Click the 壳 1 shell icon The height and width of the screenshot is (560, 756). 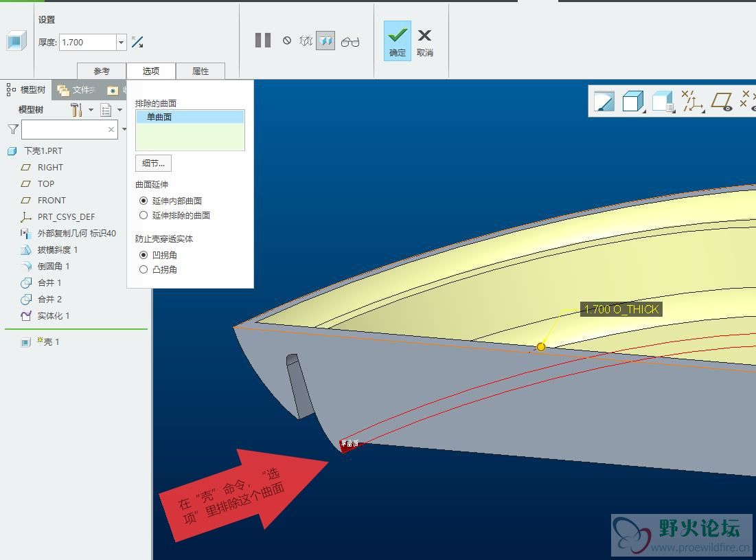pos(25,342)
